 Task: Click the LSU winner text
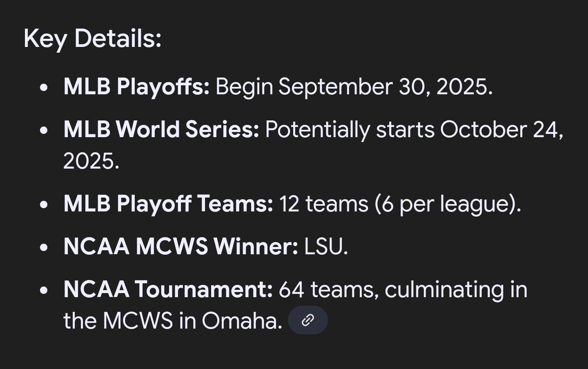pyautogui.click(x=326, y=247)
